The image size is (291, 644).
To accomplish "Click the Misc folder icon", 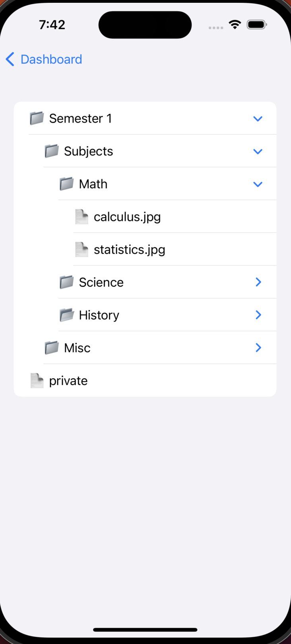I will (x=52, y=348).
